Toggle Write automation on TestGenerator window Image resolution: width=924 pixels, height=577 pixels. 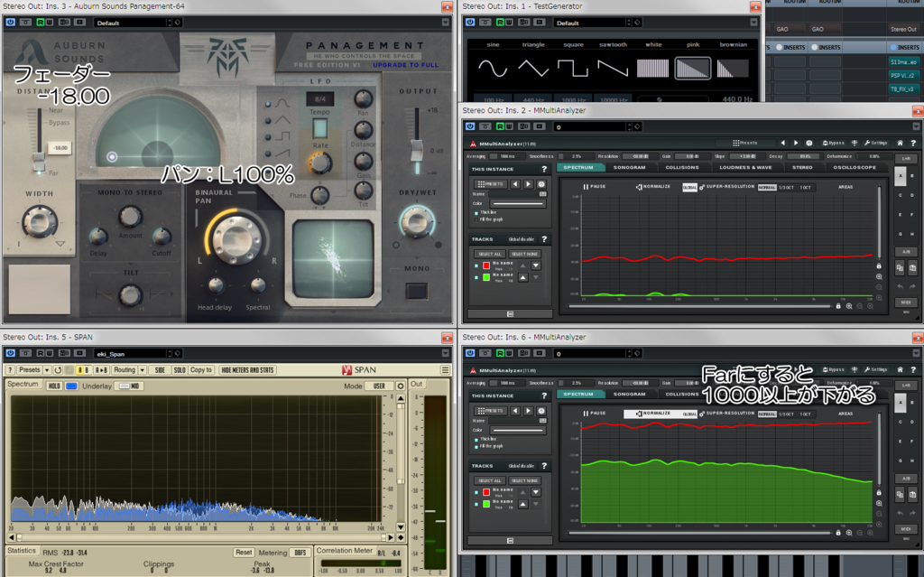[509, 23]
